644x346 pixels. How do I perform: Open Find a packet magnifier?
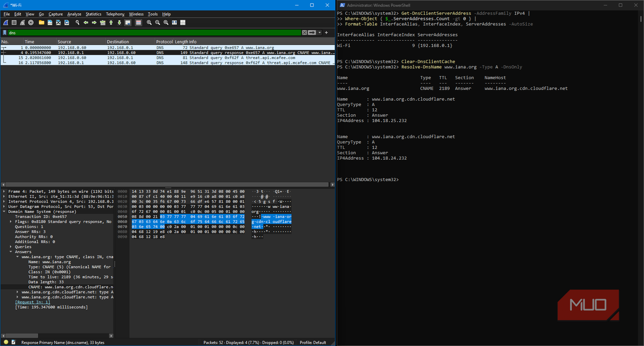click(77, 23)
